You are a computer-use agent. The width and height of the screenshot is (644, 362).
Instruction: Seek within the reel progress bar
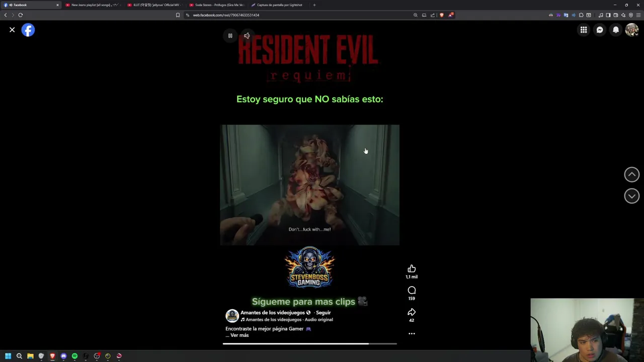(310, 344)
